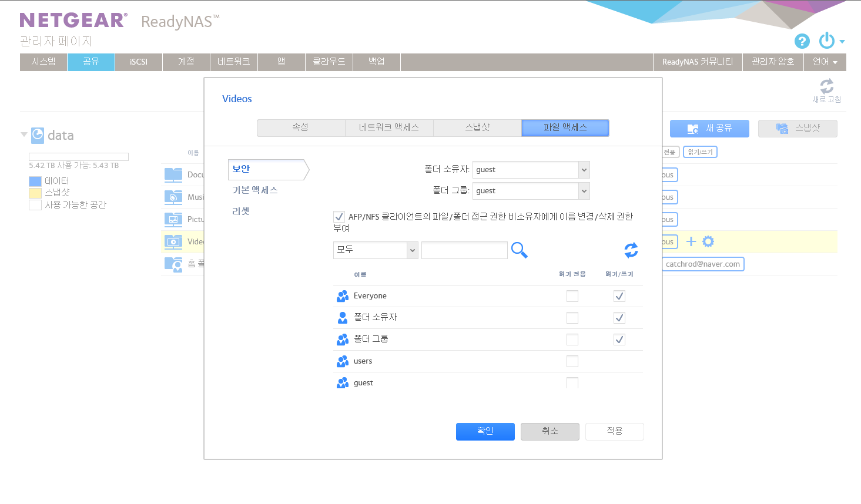Toggle the AFP/NFS rename/delete permission checkbox
Image resolution: width=861 pixels, height=504 pixels.
pos(339,217)
